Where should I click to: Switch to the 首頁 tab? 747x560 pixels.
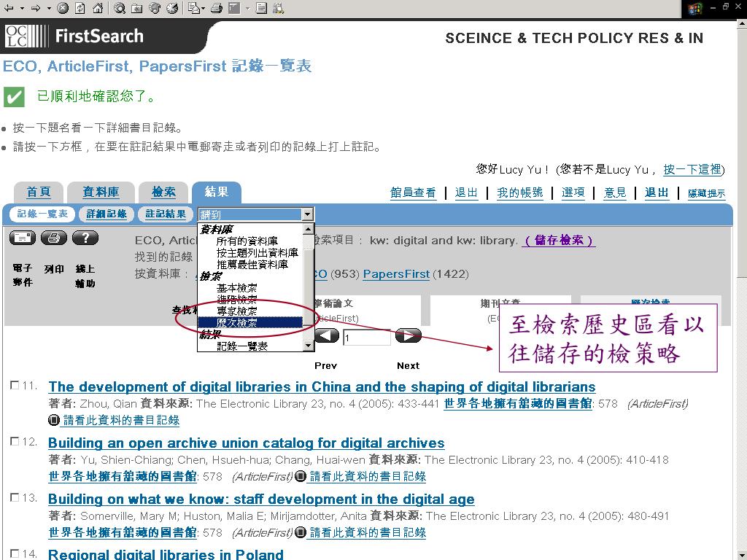pyautogui.click(x=38, y=192)
